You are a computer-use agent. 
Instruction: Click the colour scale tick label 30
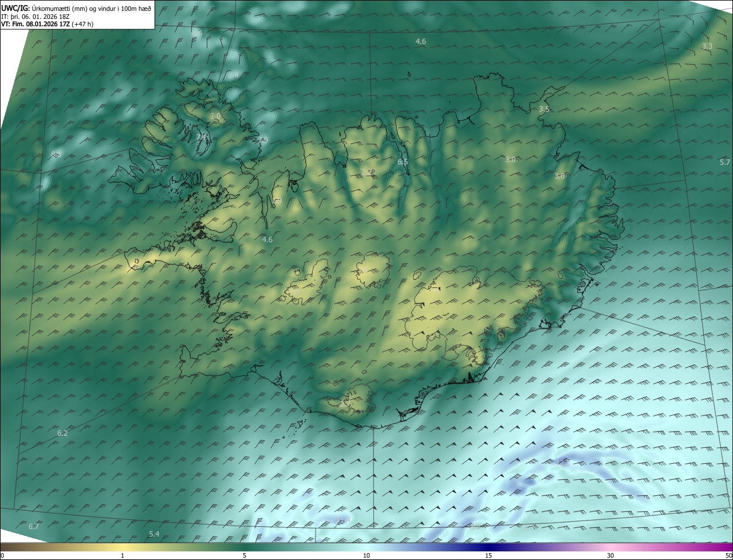(x=610, y=555)
